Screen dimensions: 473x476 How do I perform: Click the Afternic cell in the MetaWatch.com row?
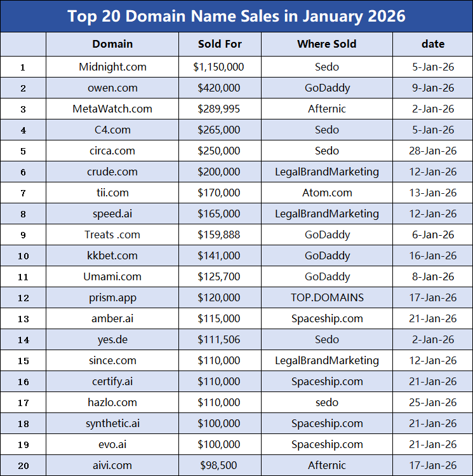coord(327,109)
